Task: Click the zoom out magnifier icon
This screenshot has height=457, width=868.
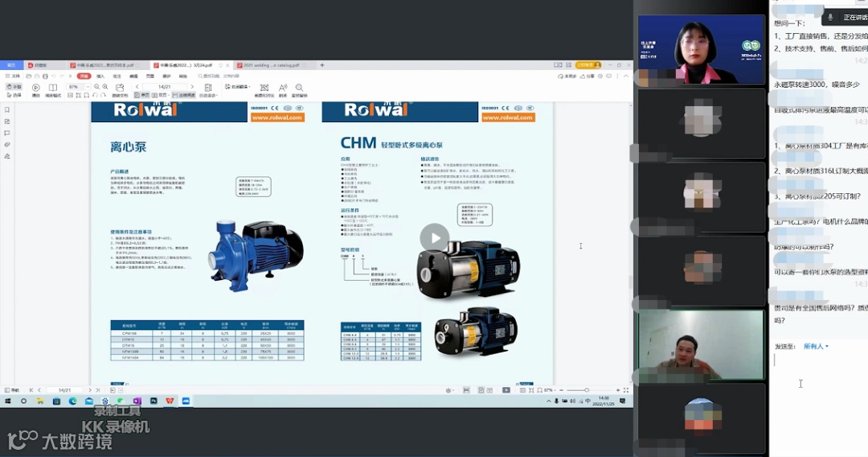Action: click(x=96, y=87)
